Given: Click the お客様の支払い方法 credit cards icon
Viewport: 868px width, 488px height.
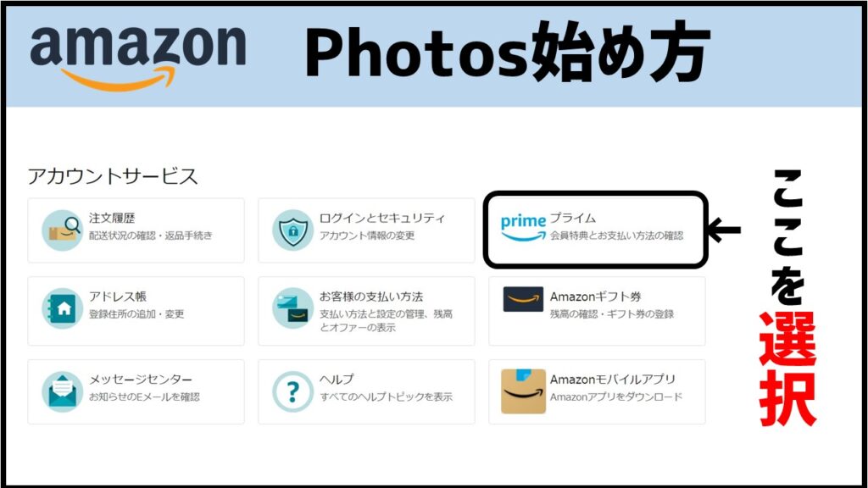Looking at the screenshot, I should click(292, 308).
